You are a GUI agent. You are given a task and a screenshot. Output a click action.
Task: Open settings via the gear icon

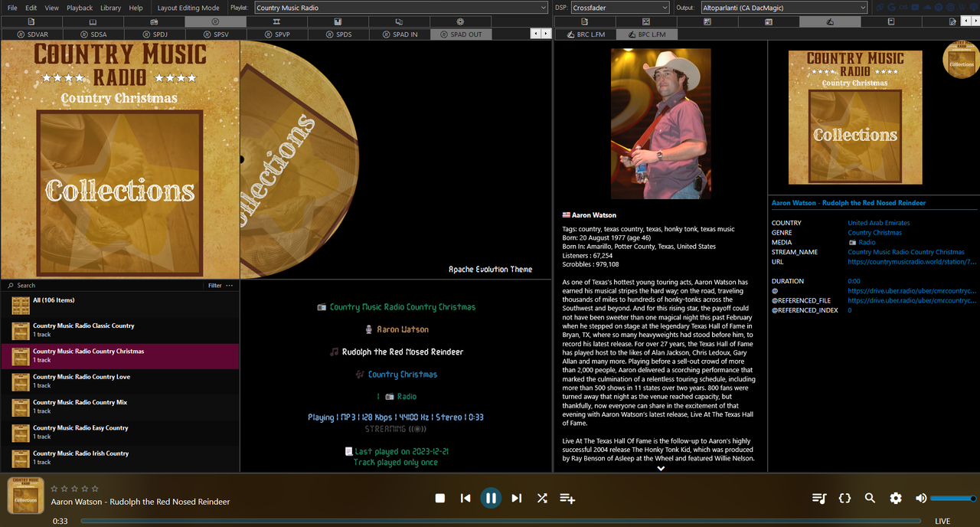(x=896, y=498)
